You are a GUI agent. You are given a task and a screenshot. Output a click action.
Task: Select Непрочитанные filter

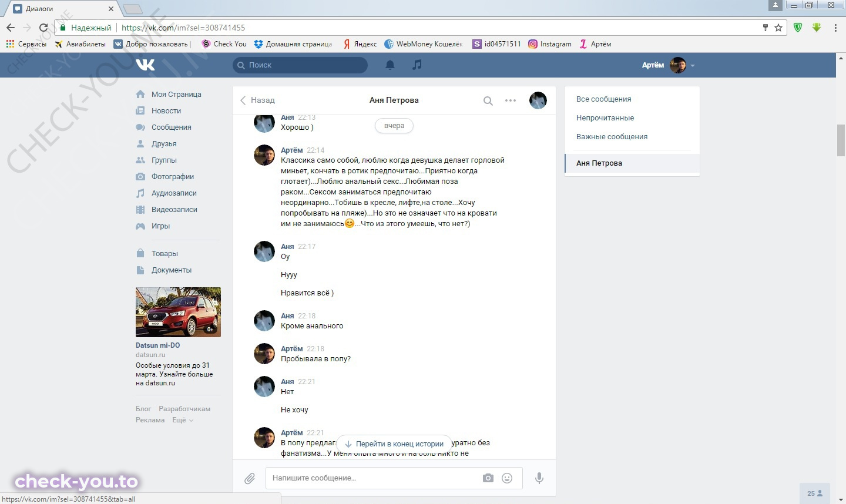605,117
